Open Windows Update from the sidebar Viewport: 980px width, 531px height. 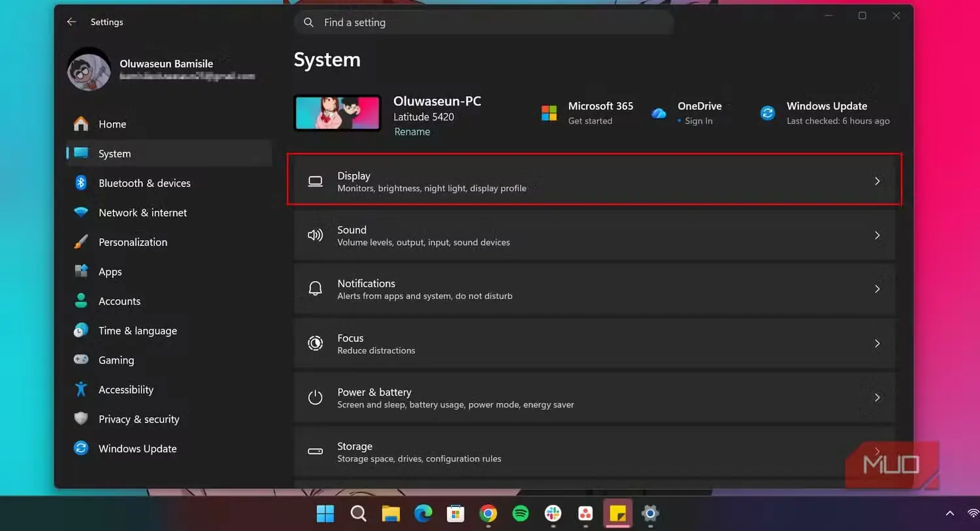(x=170, y=449)
